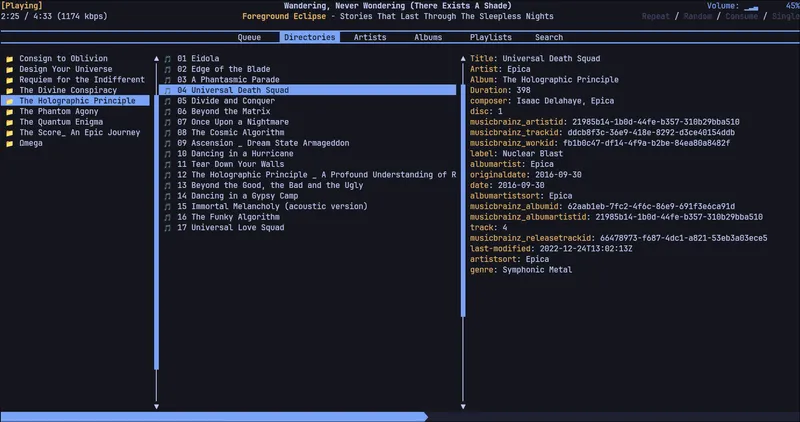Toggle Single mode
The image size is (800, 422).
point(786,16)
